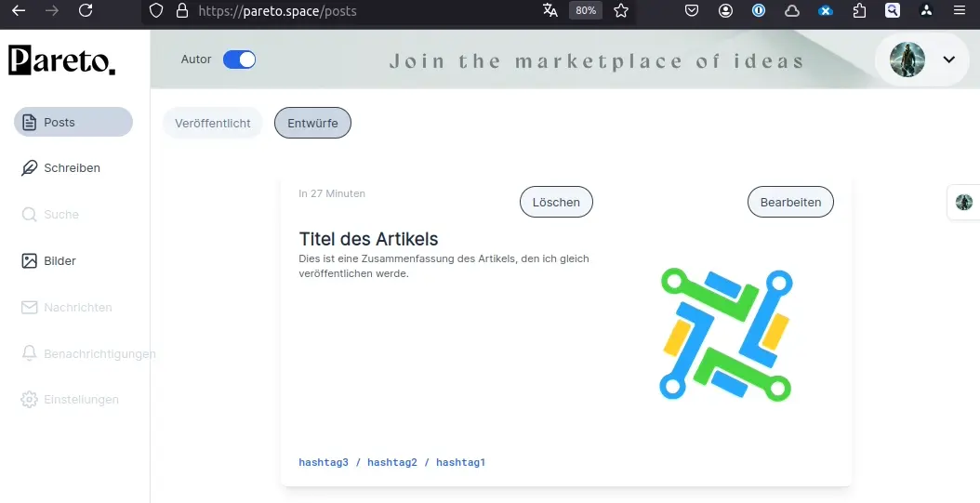Edit the draft with Bearbeiten

click(790, 202)
